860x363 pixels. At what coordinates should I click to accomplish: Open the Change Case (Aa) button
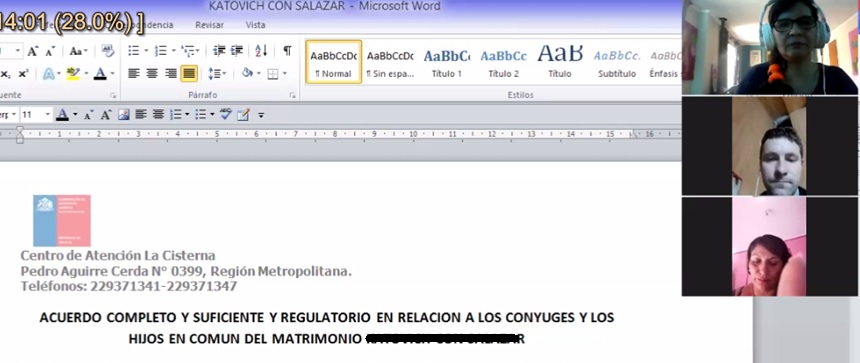(78, 51)
